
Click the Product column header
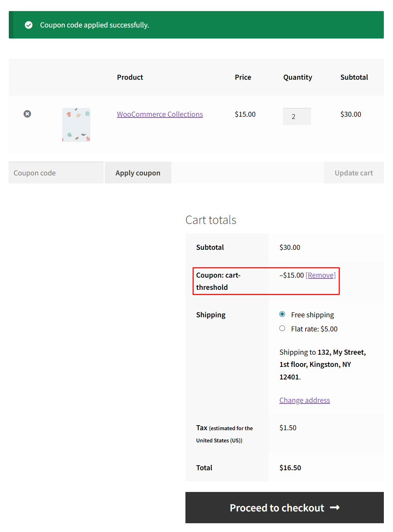130,77
